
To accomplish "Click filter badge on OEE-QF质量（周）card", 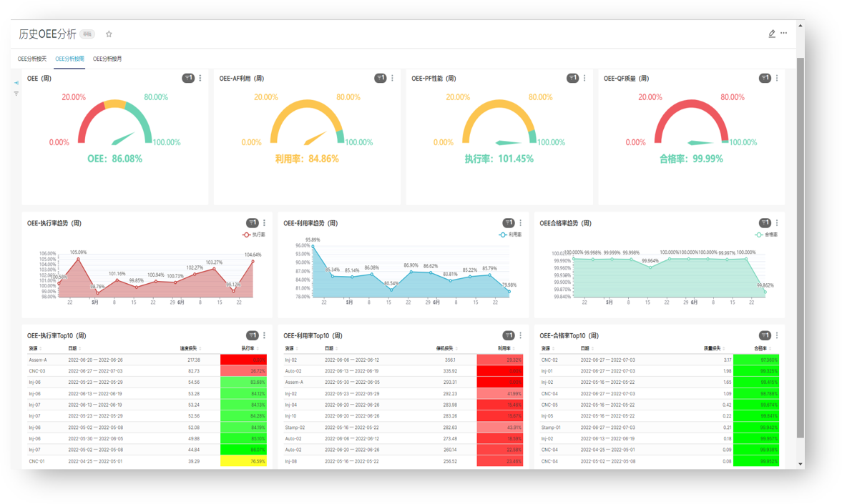I will pos(765,79).
